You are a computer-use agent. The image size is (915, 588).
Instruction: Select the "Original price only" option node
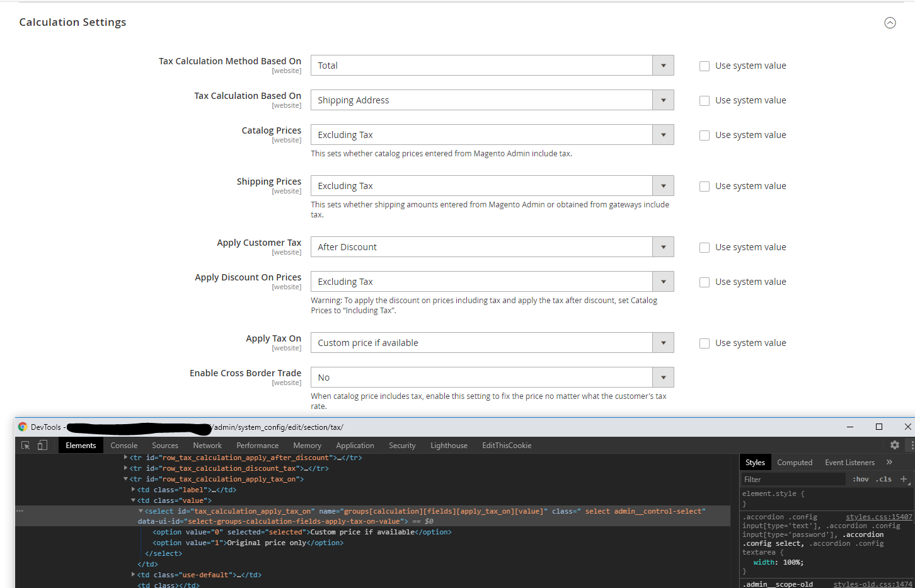pyautogui.click(x=248, y=543)
